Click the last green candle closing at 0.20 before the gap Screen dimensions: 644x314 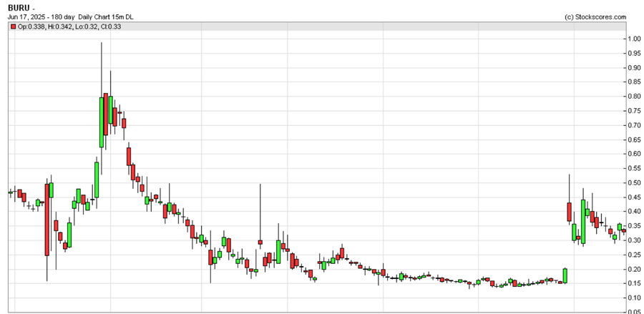(x=565, y=276)
